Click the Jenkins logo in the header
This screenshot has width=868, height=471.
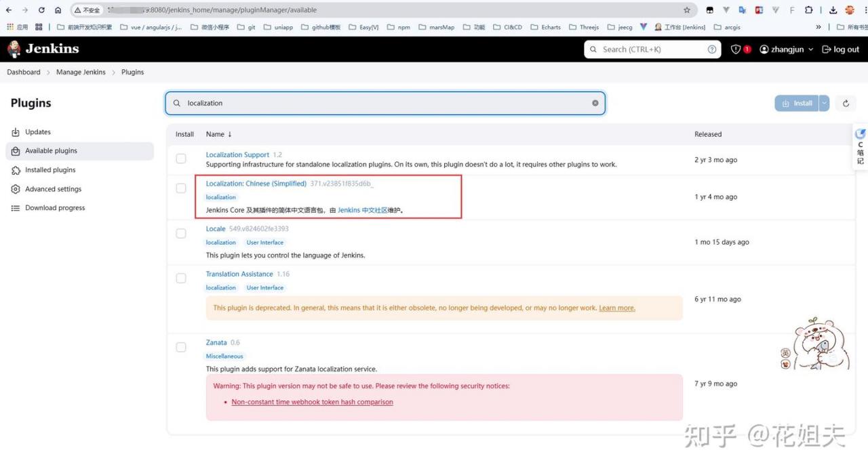click(x=43, y=49)
